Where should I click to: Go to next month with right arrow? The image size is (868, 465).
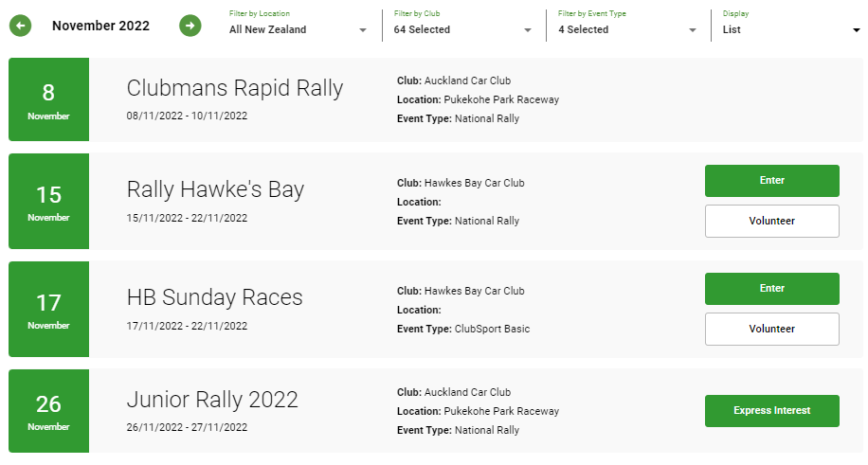[190, 26]
